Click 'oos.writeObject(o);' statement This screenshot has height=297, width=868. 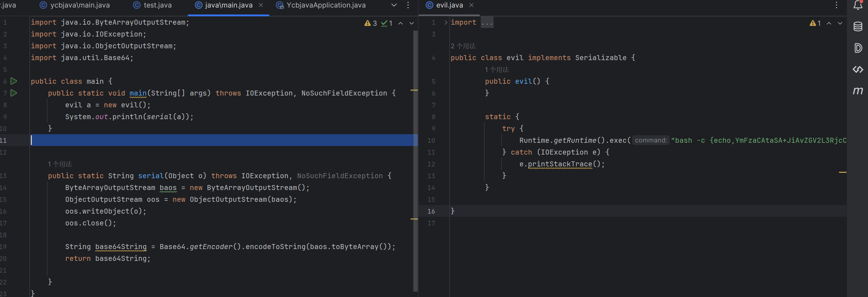106,211
